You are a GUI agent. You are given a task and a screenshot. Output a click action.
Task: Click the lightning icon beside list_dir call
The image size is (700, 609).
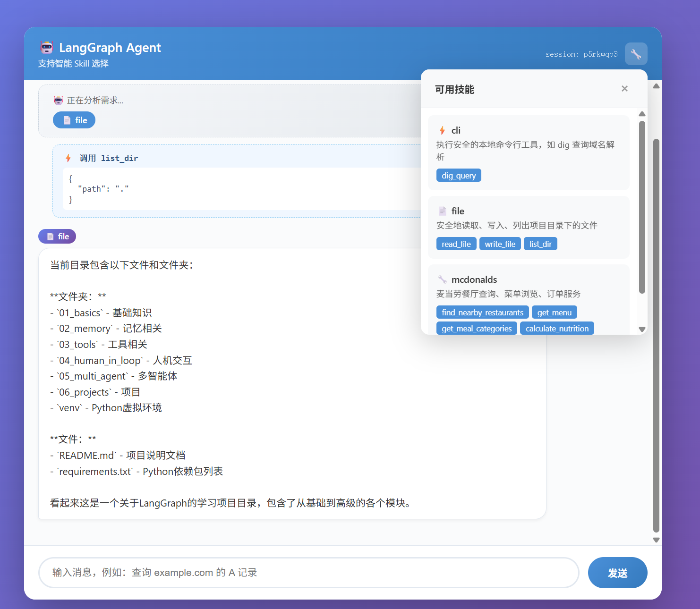point(68,158)
